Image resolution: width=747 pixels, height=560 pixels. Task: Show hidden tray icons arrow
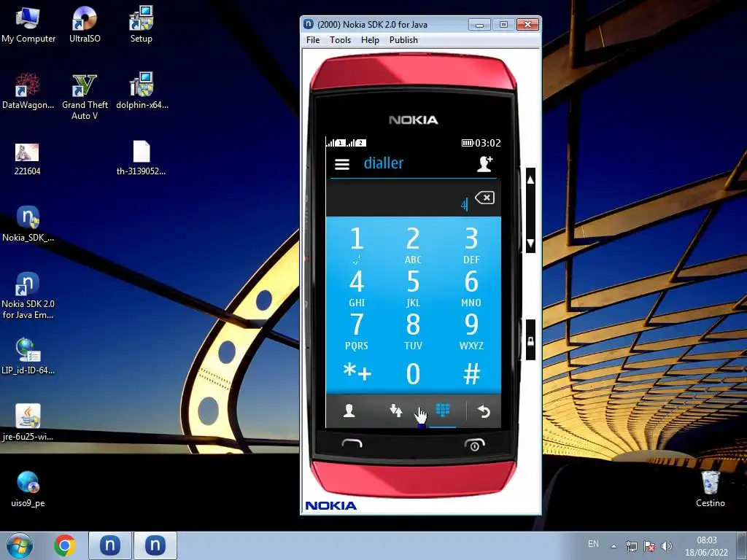click(x=614, y=546)
